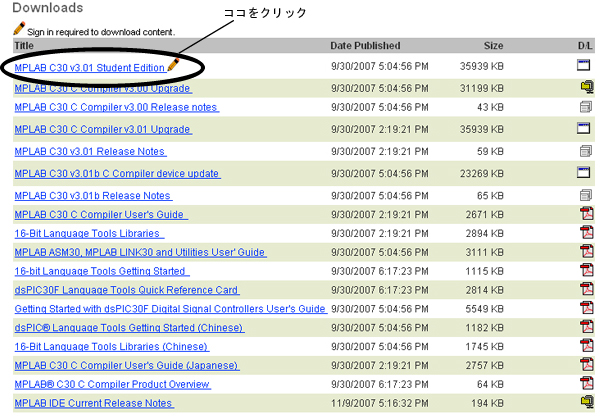Click download window icon for v3.01 Student Edition
This screenshot has height=419, width=604.
coord(583,65)
